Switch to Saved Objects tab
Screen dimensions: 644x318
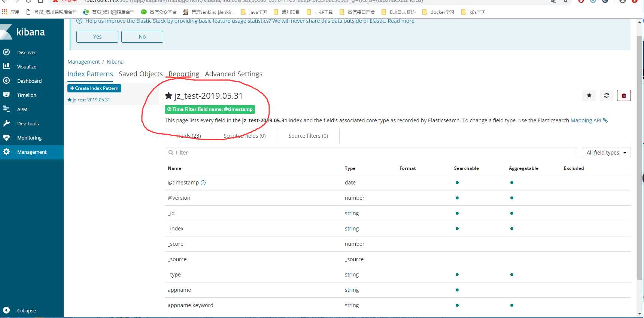coord(141,74)
